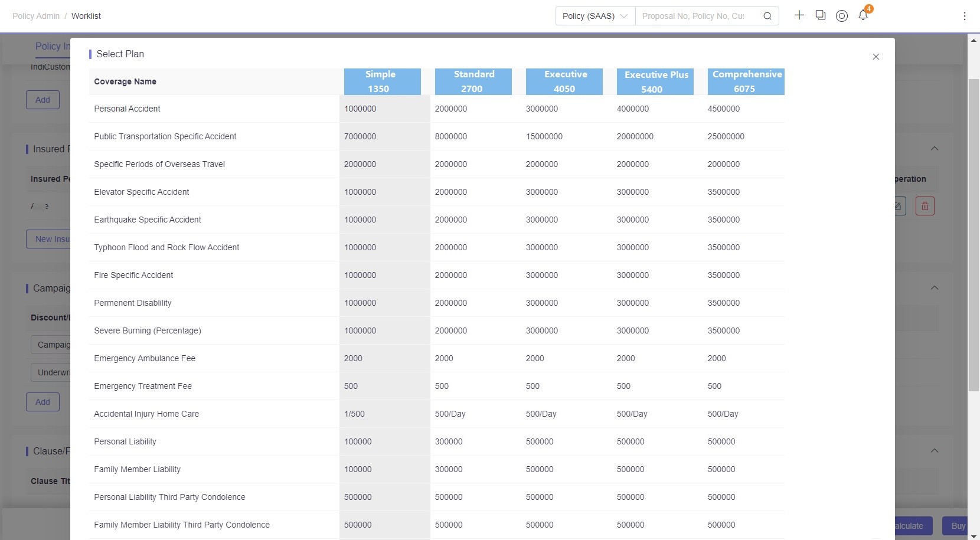Click Personal Accident coverage row label
Viewport: 980px width, 540px height.
point(127,109)
